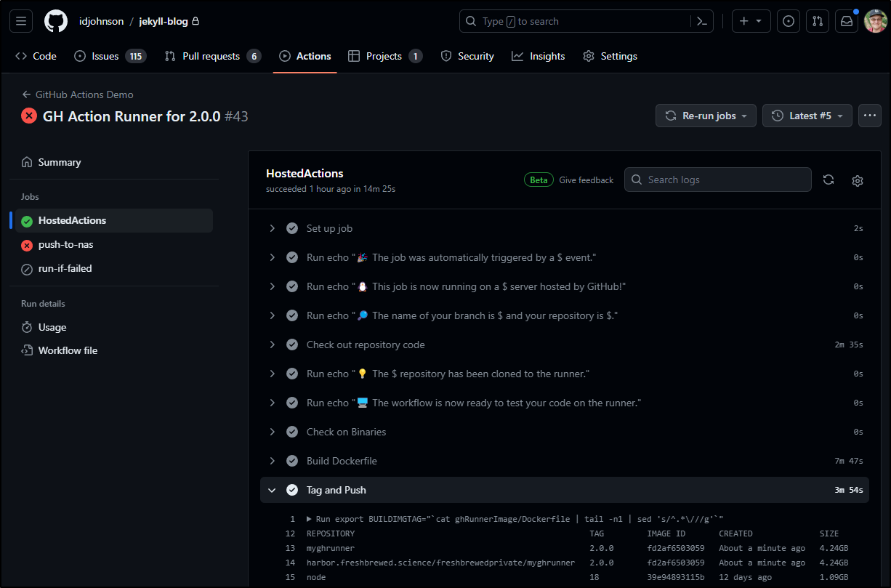The height and width of the screenshot is (588, 891).
Task: Open the hamburger navigation menu
Action: 21,21
